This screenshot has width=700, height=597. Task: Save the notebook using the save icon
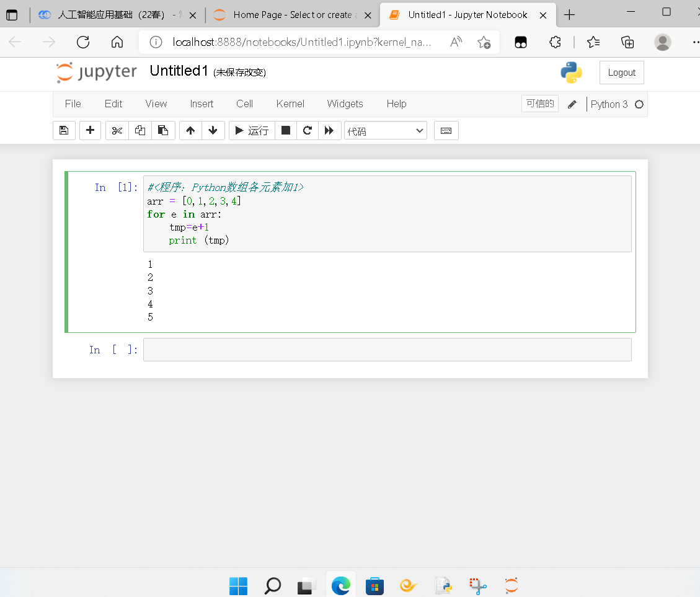[x=64, y=130]
